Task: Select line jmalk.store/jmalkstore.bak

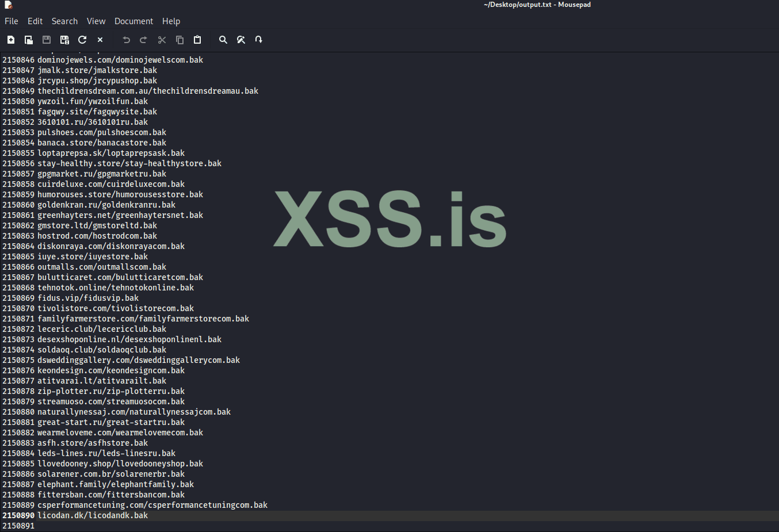Action: (97, 70)
